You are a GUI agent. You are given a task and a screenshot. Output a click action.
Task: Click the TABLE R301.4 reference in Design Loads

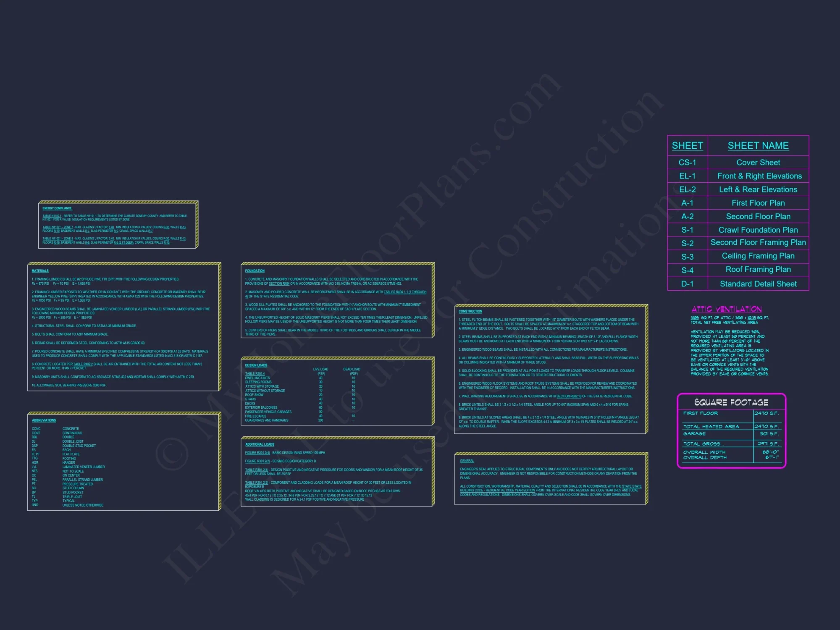click(x=255, y=373)
